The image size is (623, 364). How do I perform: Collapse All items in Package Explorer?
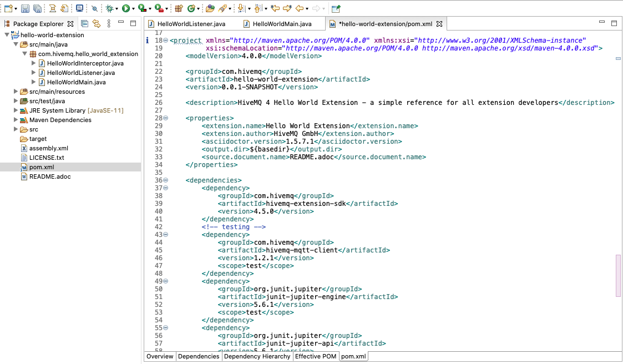pyautogui.click(x=84, y=23)
